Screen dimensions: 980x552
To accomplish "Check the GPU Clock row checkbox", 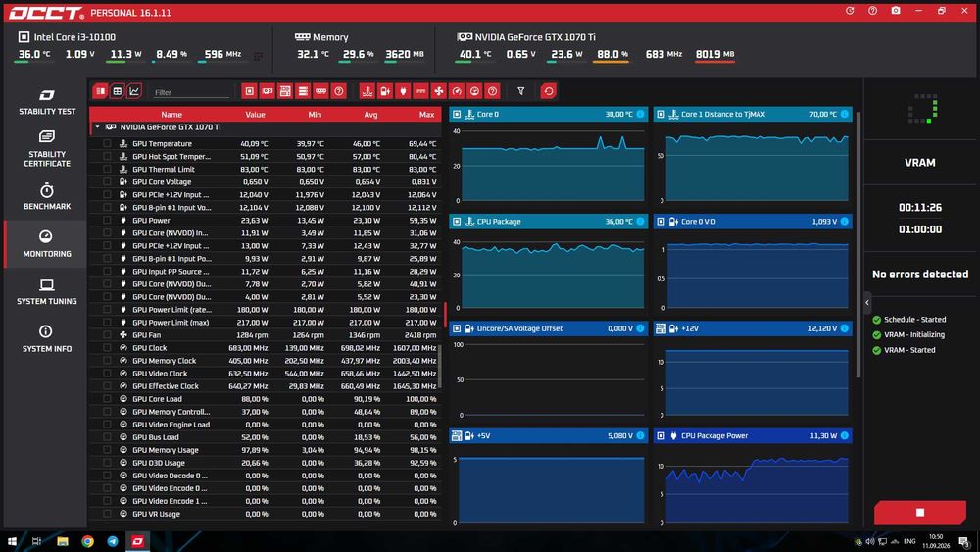I will point(107,348).
